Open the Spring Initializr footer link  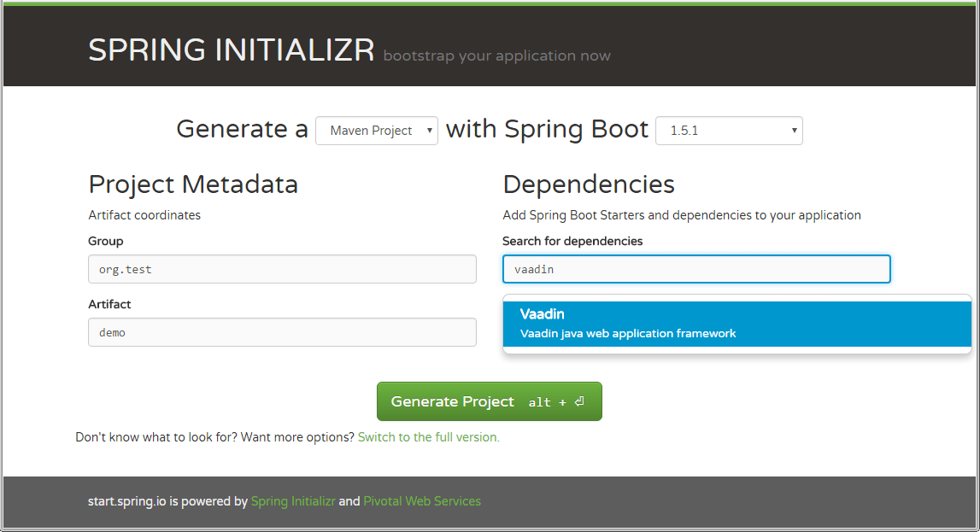293,501
